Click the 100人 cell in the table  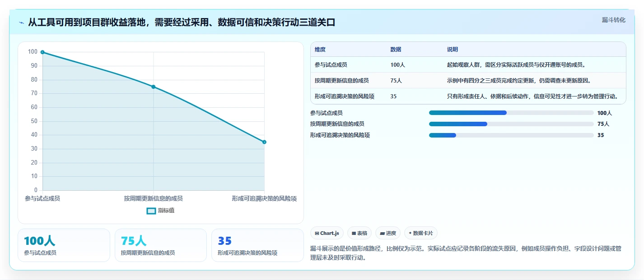pyautogui.click(x=398, y=65)
